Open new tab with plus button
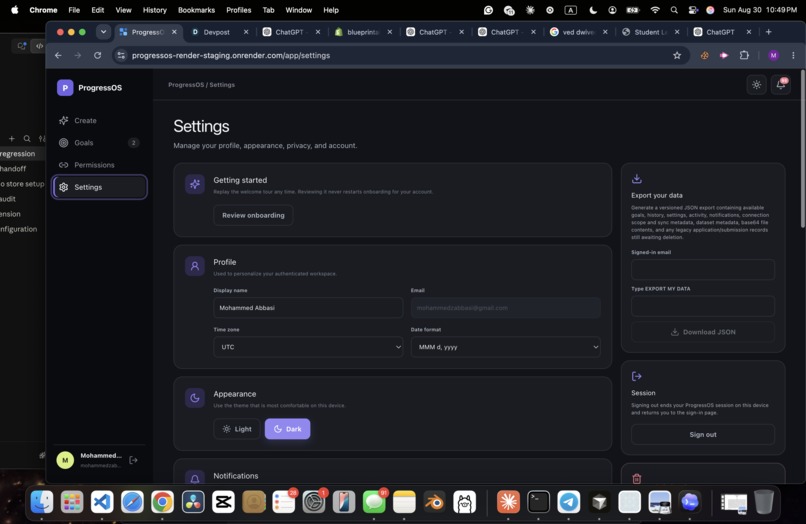Screen dimensions: 806x524 (768, 32)
